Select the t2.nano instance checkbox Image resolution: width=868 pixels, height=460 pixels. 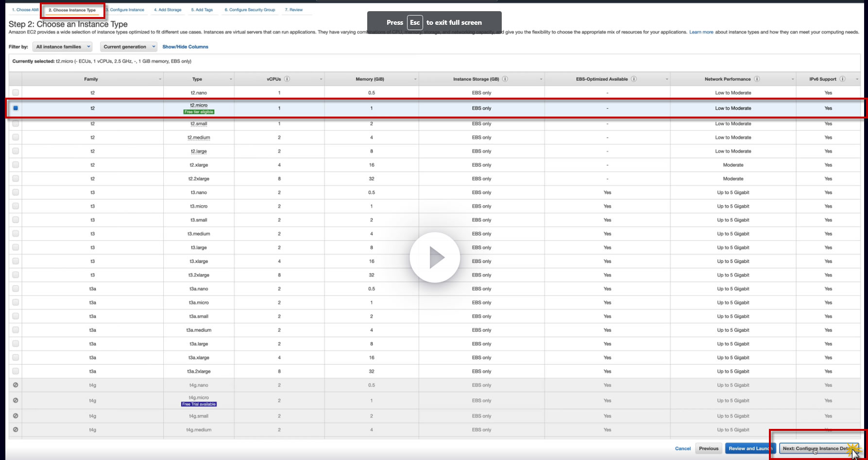click(16, 92)
